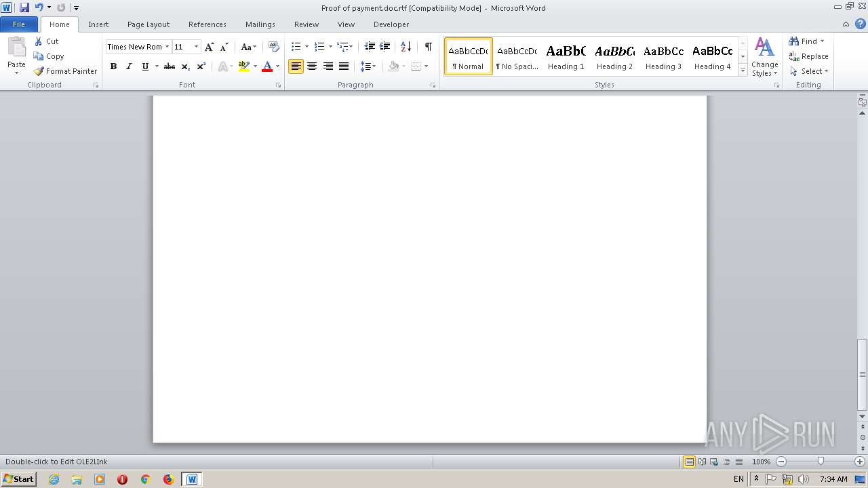This screenshot has width=868, height=488.
Task: Open the font name dropdown
Action: click(167, 47)
